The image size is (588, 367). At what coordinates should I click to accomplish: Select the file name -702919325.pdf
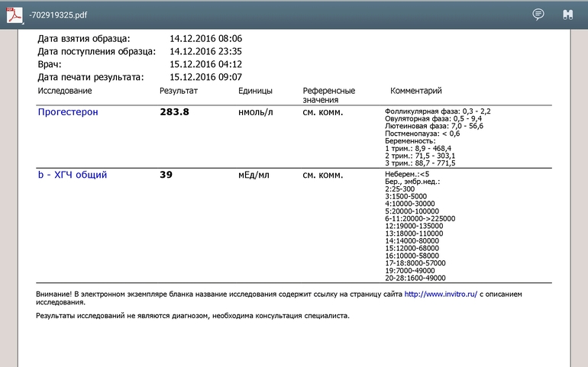(x=58, y=15)
